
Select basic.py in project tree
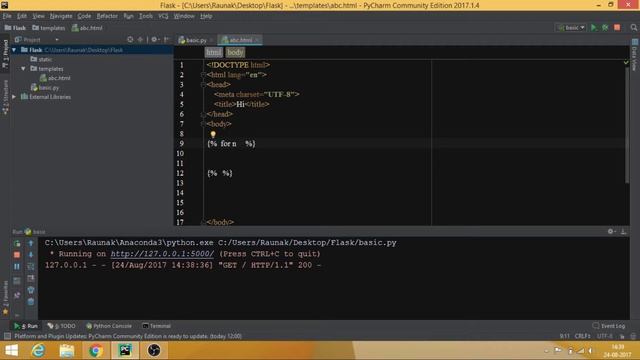[45, 87]
